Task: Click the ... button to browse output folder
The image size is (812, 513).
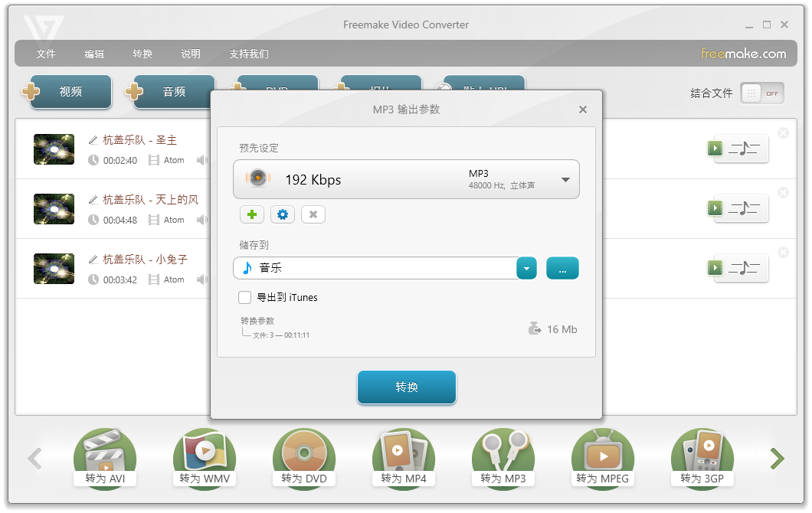Action: (562, 268)
